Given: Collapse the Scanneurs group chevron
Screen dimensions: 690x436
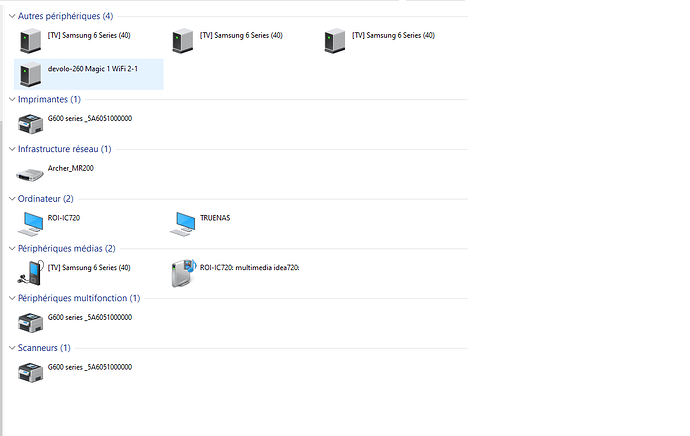Looking at the screenshot, I should point(12,348).
